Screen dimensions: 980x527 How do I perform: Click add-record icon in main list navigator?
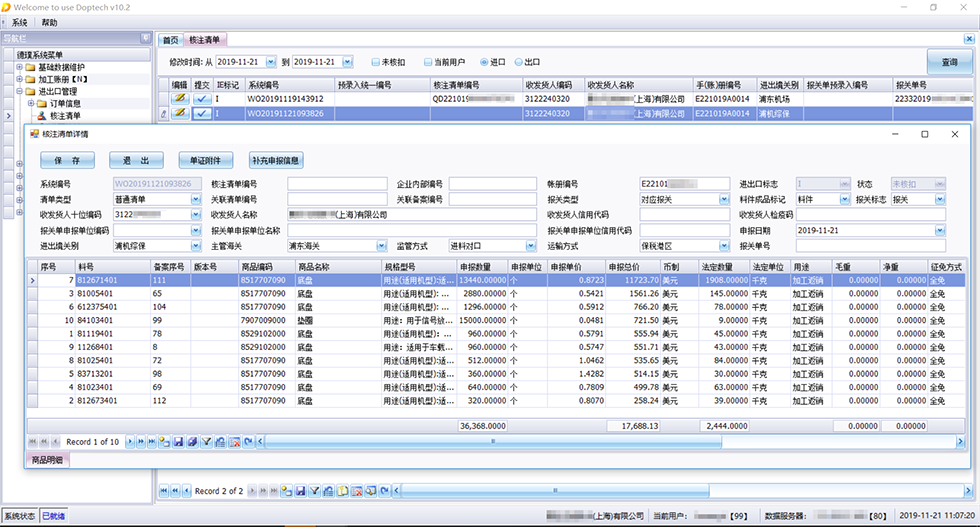coord(286,491)
